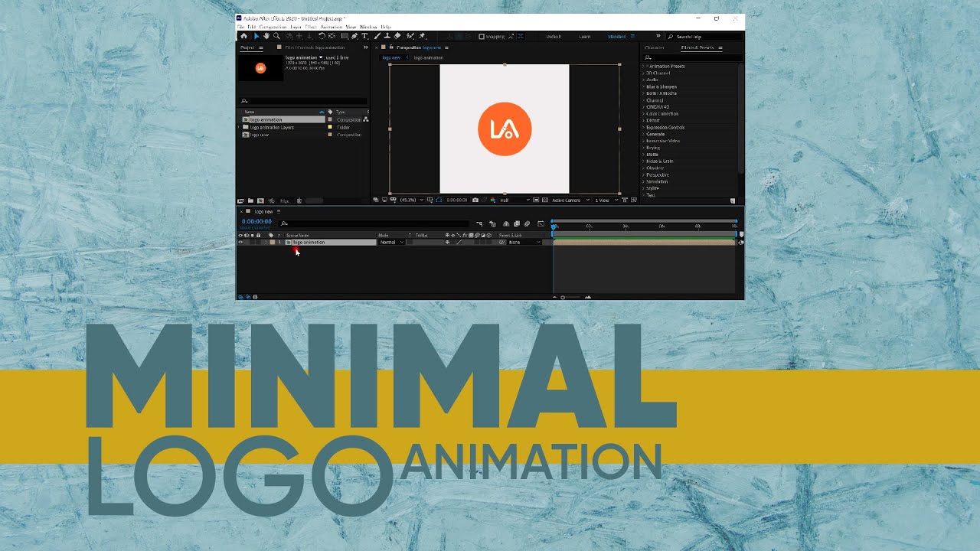980x551 pixels.
Task: Toggle motion blur switch for timeline
Action: pyautogui.click(x=528, y=223)
